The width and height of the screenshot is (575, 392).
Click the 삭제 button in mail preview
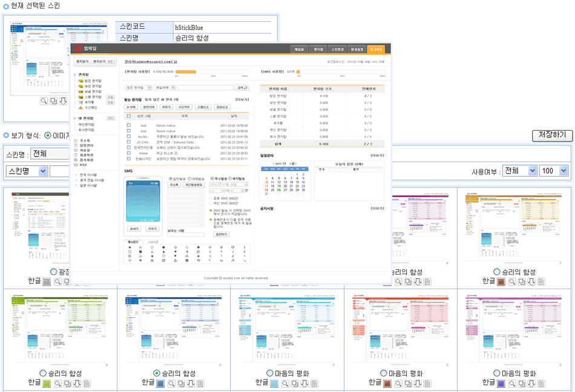[131, 106]
